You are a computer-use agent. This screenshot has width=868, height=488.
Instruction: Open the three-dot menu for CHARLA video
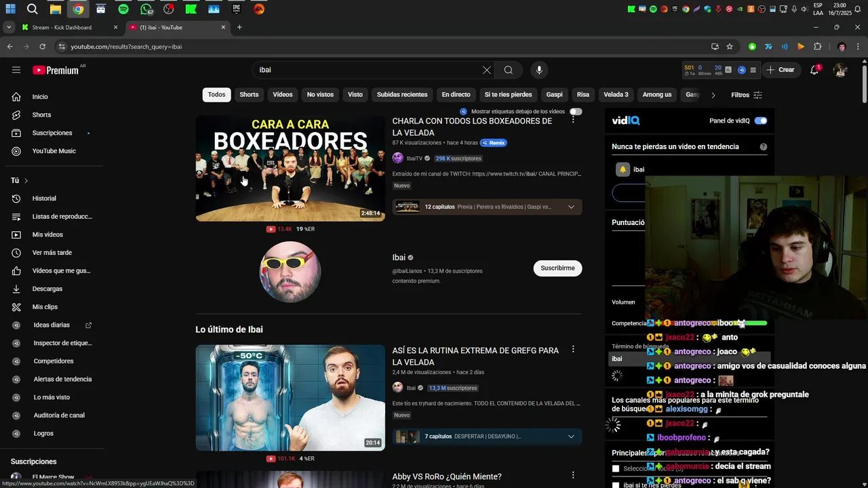click(573, 119)
